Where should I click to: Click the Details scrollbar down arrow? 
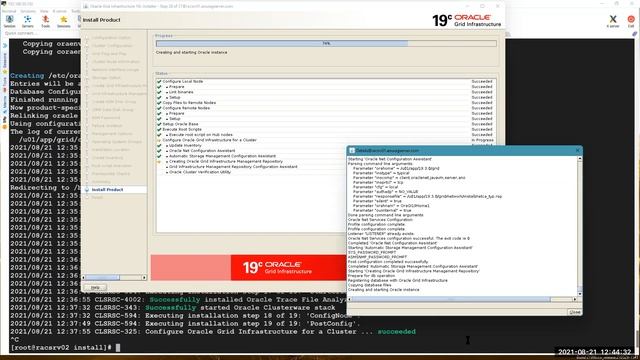click(580, 294)
